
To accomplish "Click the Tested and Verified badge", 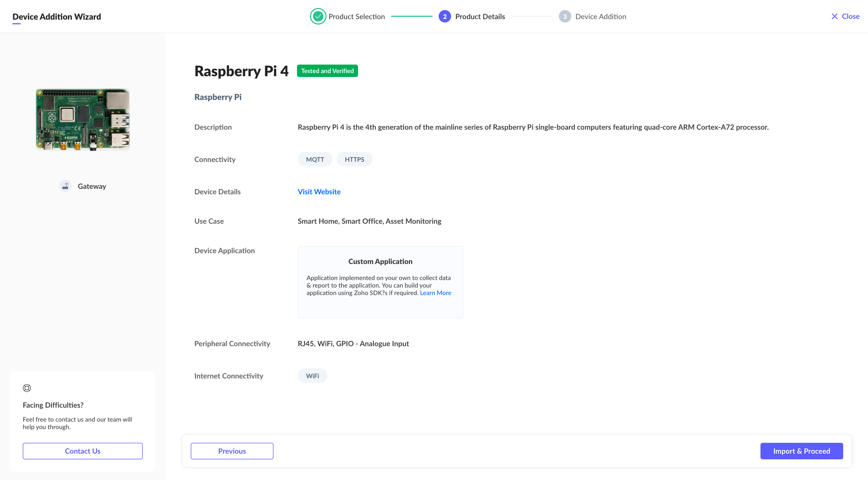I will tap(327, 71).
